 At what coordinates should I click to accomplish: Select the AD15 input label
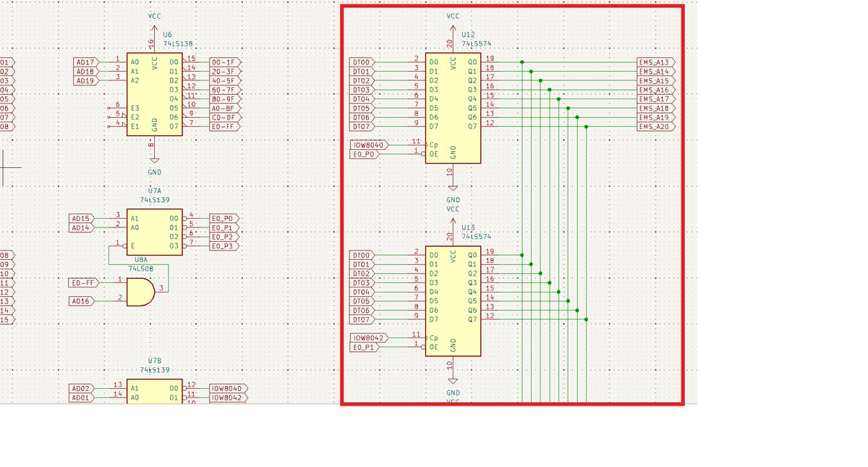click(81, 218)
